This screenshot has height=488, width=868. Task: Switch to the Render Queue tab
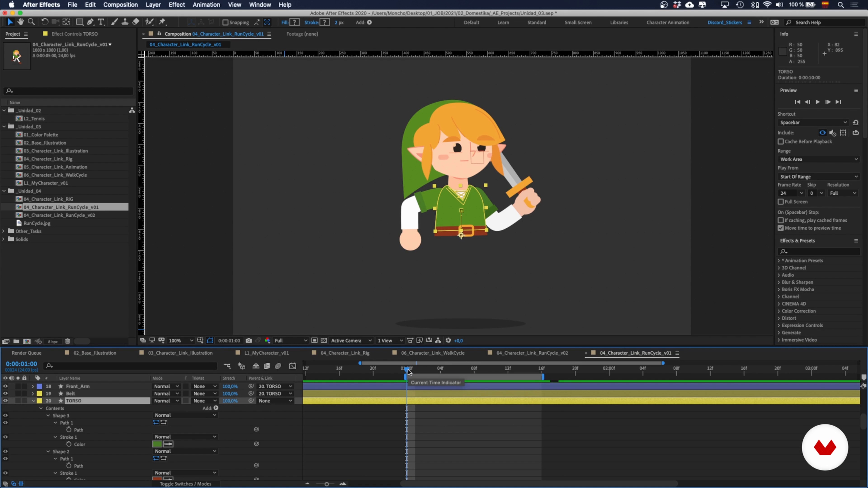27,353
